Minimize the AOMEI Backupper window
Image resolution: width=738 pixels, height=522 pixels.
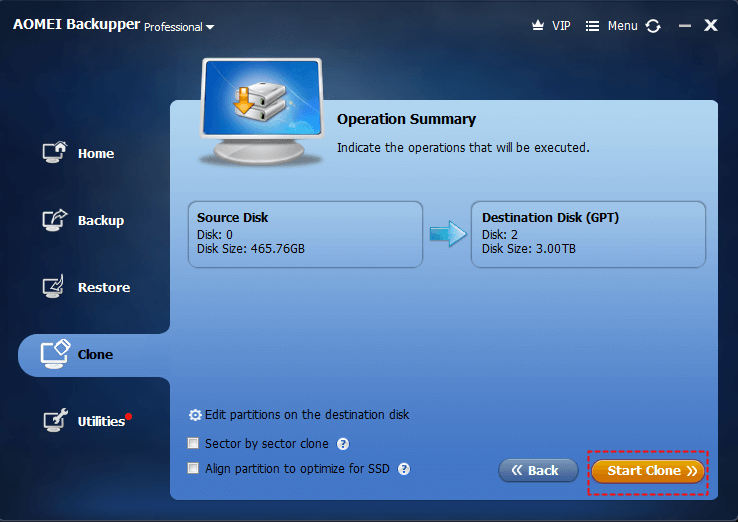point(685,25)
